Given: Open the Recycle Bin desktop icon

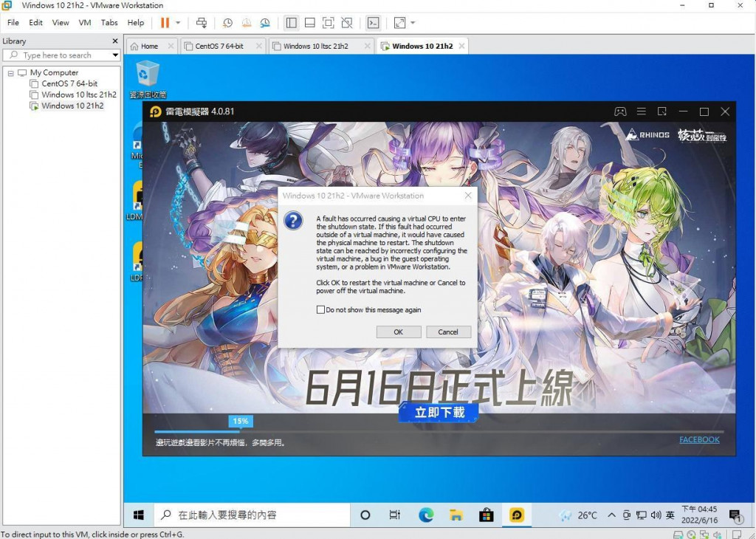Looking at the screenshot, I should tap(148, 80).
